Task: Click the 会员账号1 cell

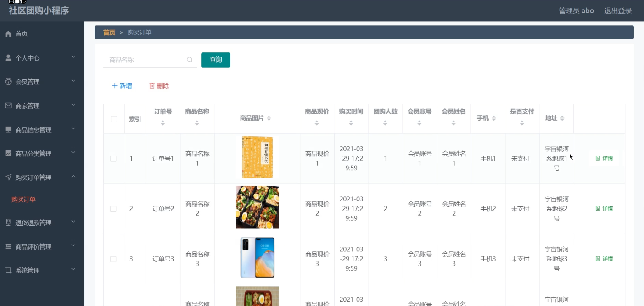Action: tap(420, 159)
